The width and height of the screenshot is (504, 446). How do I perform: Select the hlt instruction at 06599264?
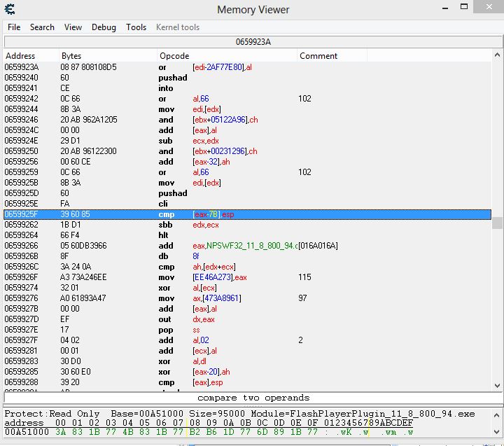245,235
